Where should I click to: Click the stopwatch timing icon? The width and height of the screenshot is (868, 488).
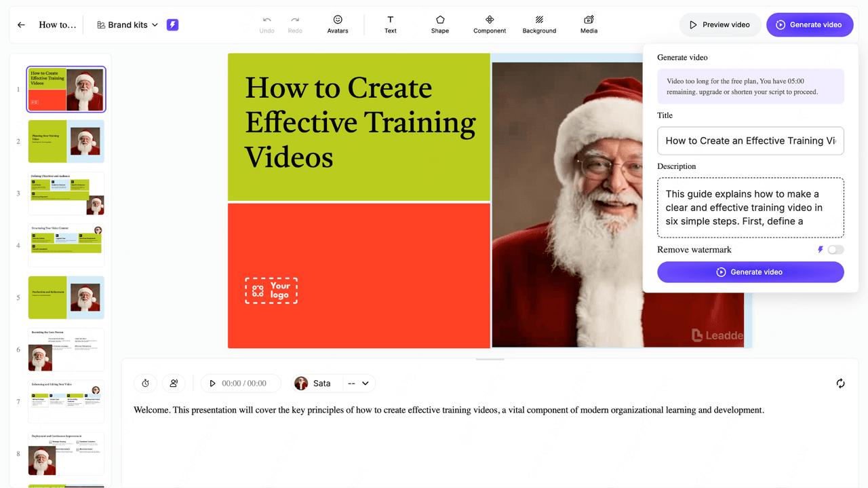click(x=145, y=383)
